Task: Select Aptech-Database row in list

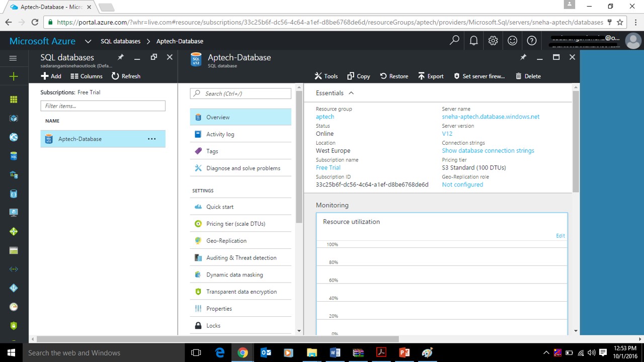Action: coord(103,139)
